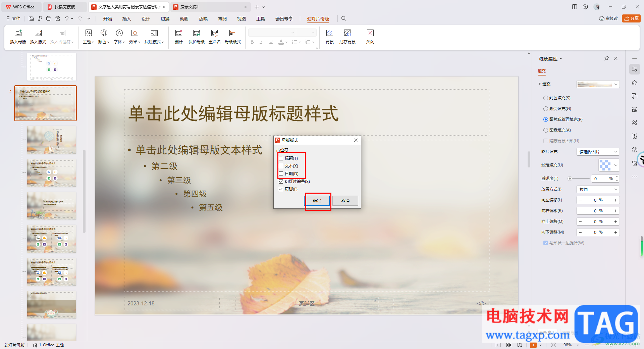Click the master title placeholder text
Viewport: 644px width, 349px height.
point(233,113)
